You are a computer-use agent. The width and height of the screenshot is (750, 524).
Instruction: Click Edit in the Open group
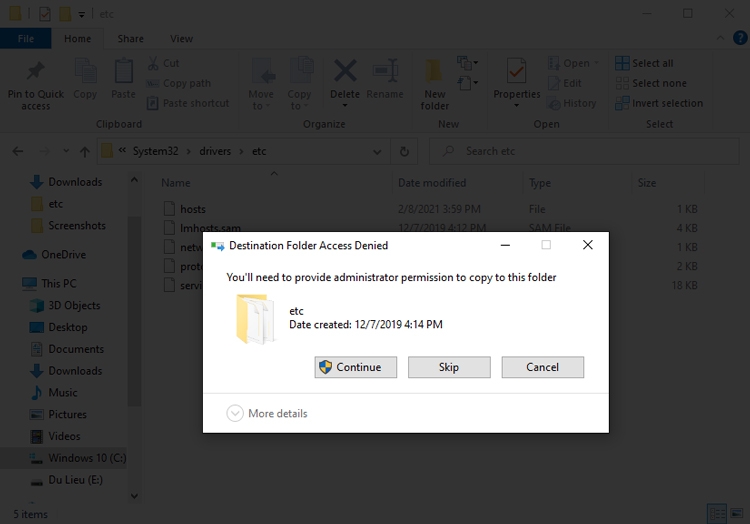[564, 83]
